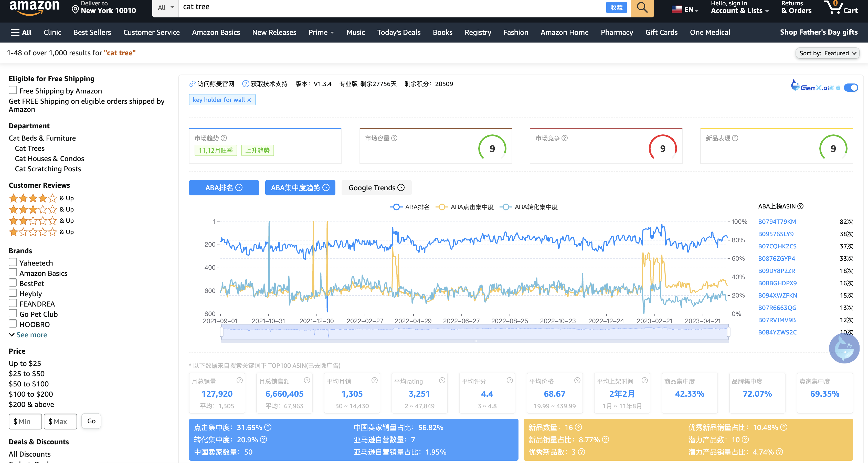Open Sort by Featured dropdown
This screenshot has width=868, height=463.
(828, 53)
